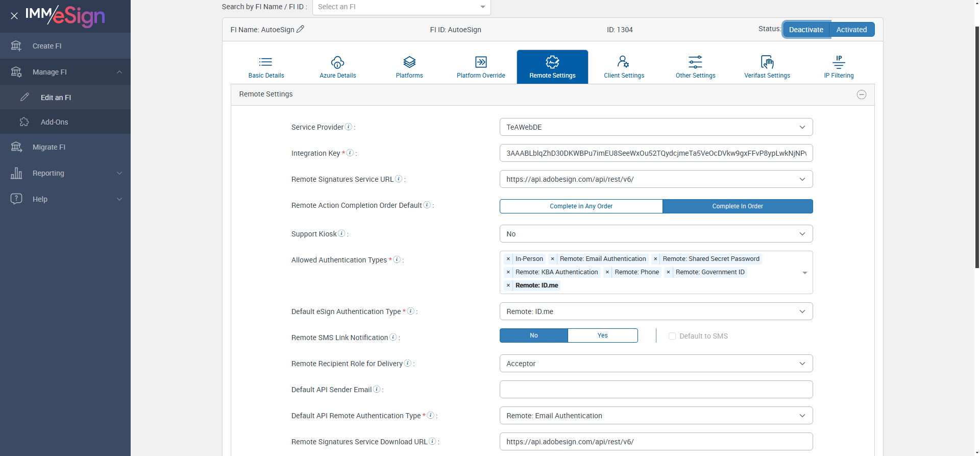Click the Platforms layers icon
Screen dimensions: 980x456
[409, 62]
